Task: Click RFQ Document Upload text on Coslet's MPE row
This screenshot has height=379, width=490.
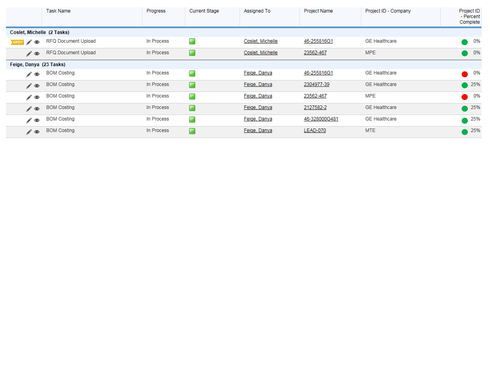Action: [x=71, y=53]
